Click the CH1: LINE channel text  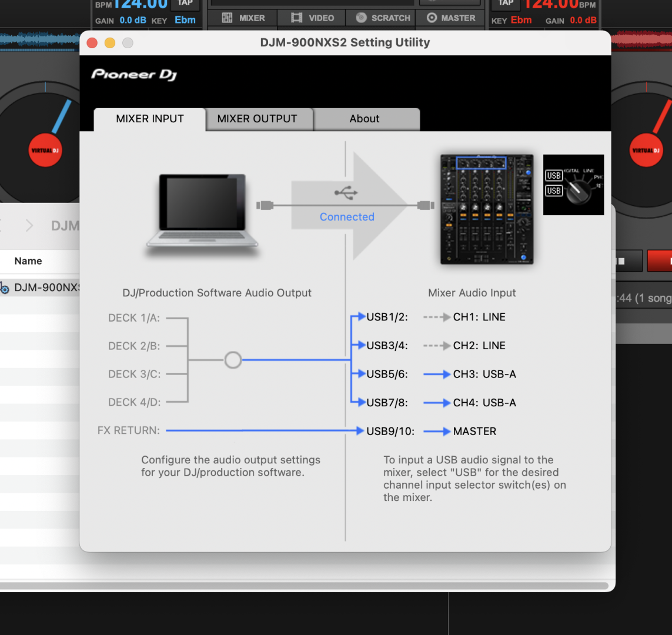point(479,317)
